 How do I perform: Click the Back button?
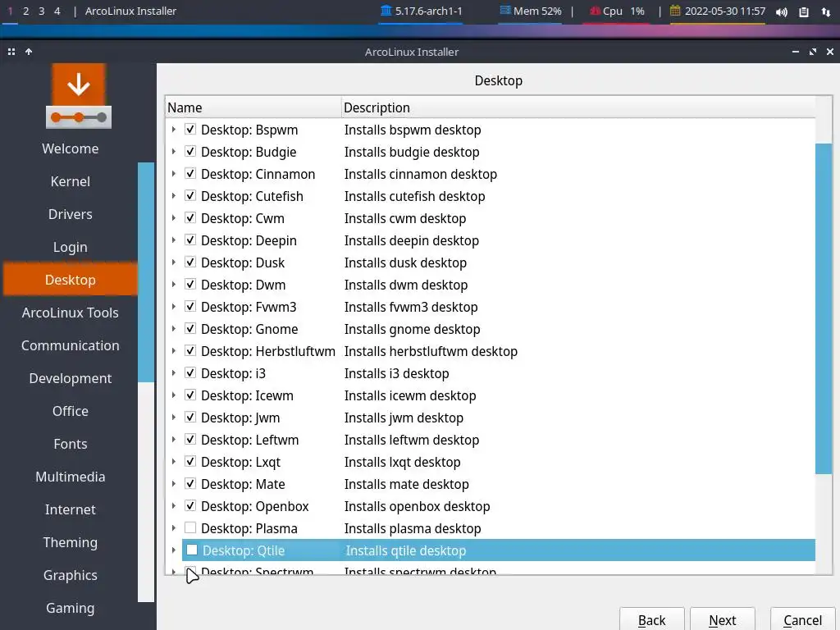652,620
